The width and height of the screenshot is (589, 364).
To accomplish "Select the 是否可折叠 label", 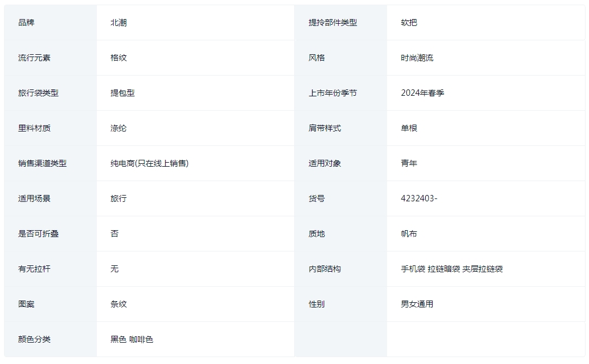I will click(x=38, y=234).
